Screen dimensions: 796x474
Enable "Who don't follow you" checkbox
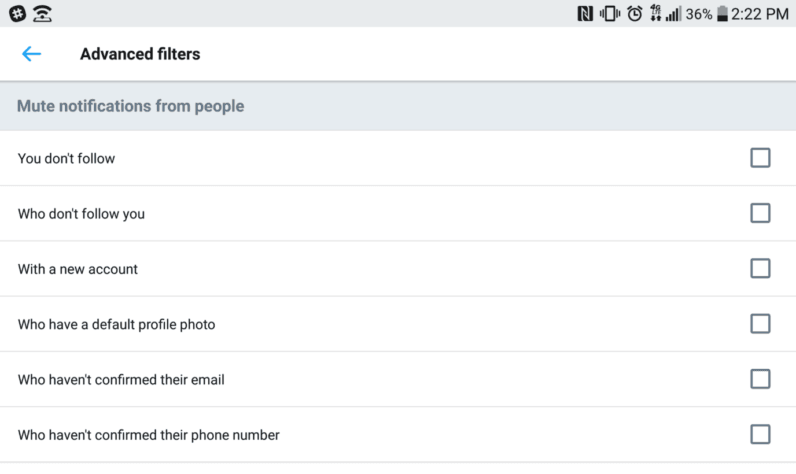click(760, 213)
